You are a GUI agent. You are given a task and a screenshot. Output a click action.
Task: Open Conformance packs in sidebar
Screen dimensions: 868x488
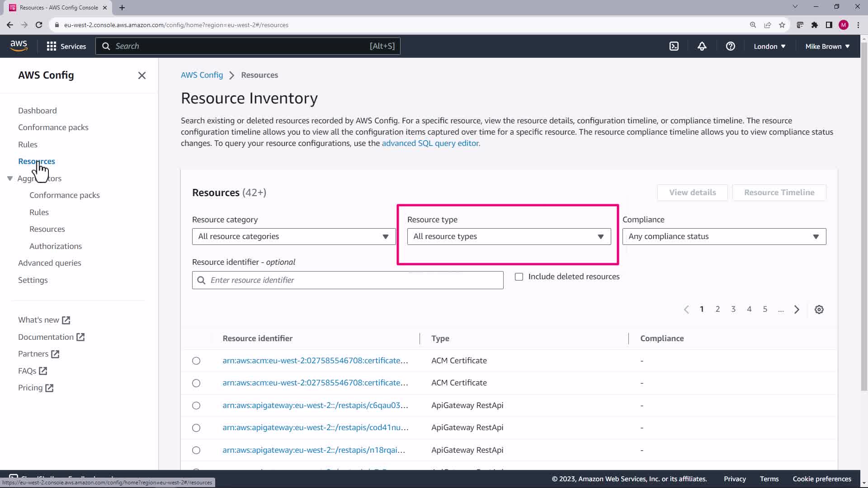pyautogui.click(x=53, y=127)
